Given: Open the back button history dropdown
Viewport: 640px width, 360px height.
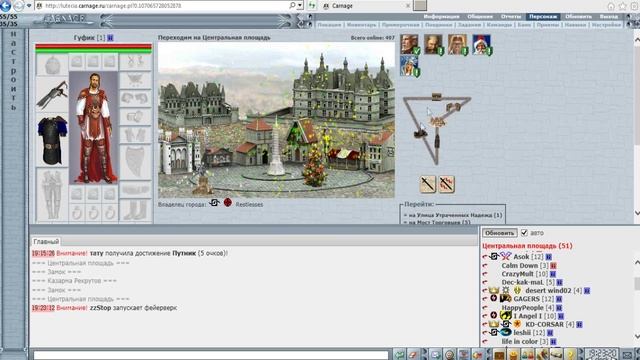Looking at the screenshot, I should point(29,6).
